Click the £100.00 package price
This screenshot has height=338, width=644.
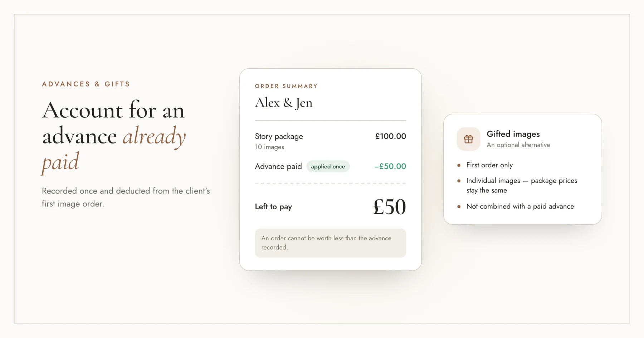pos(390,136)
